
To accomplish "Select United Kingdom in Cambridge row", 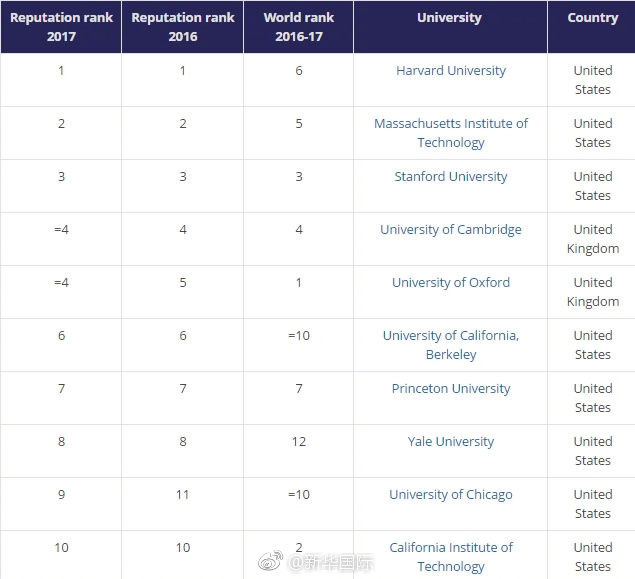I will [592, 239].
